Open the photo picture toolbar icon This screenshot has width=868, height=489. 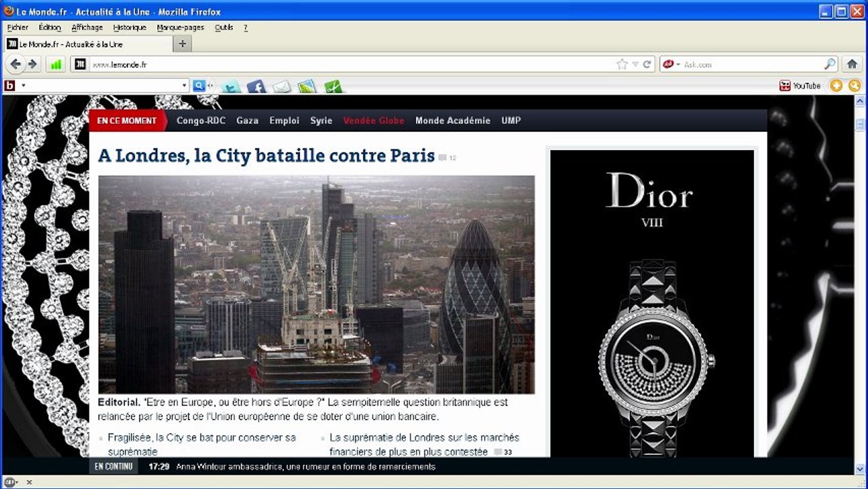307,86
